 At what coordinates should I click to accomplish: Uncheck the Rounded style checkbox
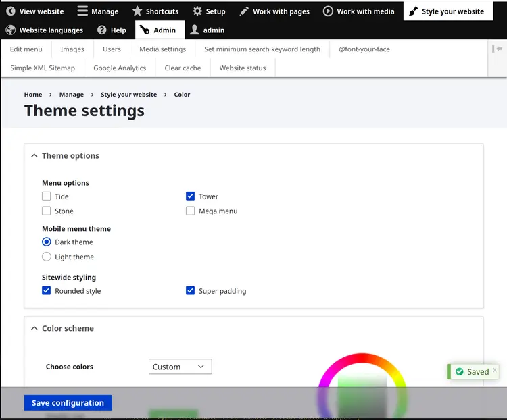[46, 290]
